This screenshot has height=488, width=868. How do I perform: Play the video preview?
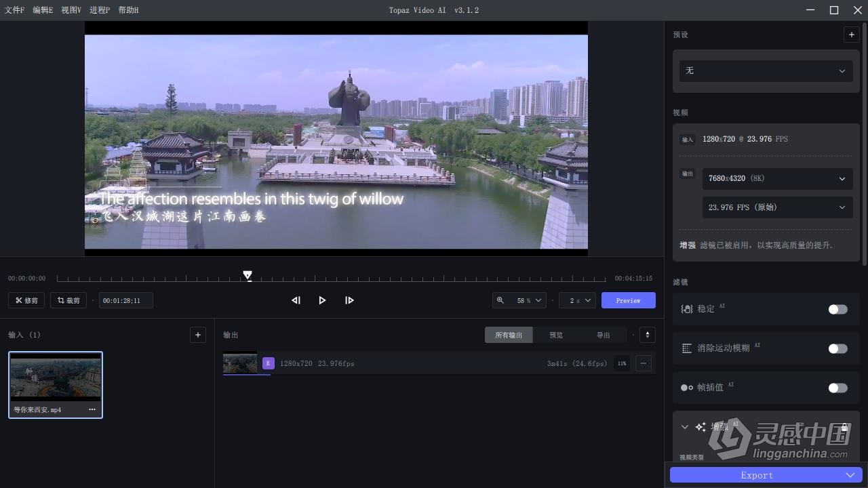tap(322, 300)
